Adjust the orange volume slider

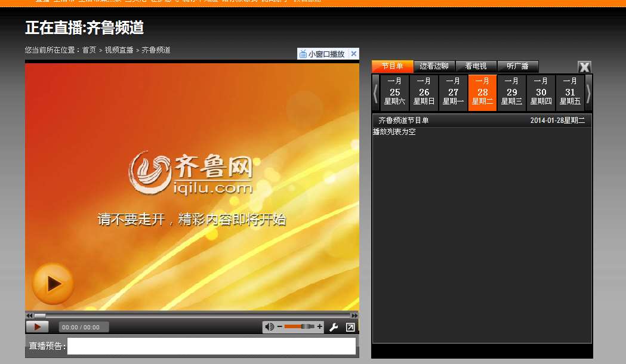click(300, 326)
